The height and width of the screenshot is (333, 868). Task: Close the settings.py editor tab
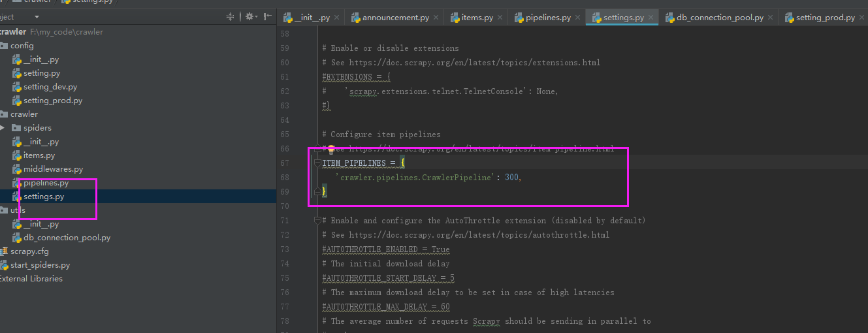coord(651,18)
